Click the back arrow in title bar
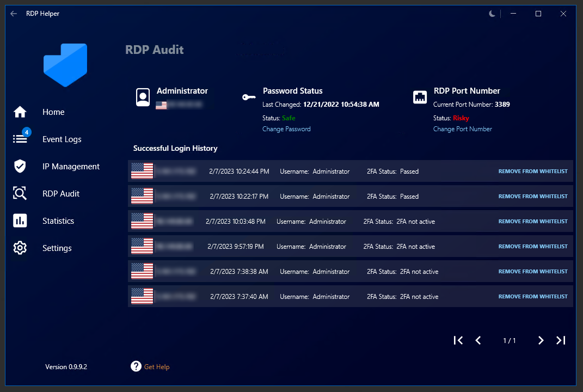Screen dimensions: 583x392 pyautogui.click(x=14, y=14)
